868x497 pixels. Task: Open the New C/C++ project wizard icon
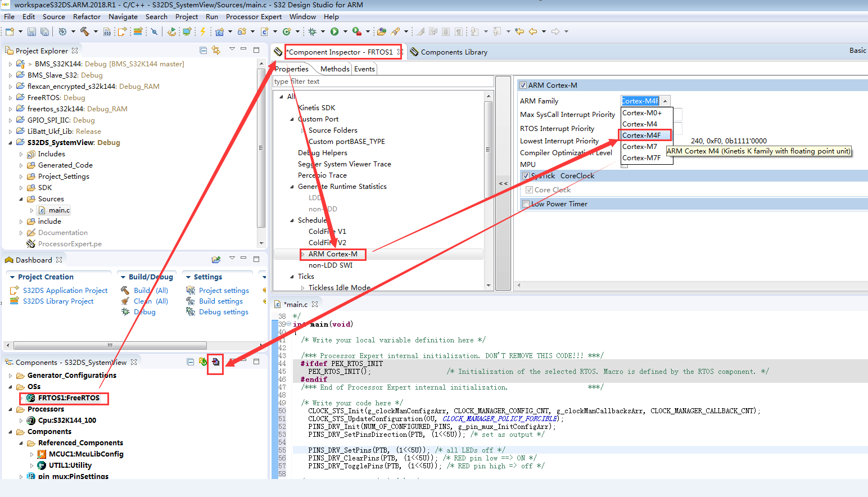pyautogui.click(x=9, y=31)
